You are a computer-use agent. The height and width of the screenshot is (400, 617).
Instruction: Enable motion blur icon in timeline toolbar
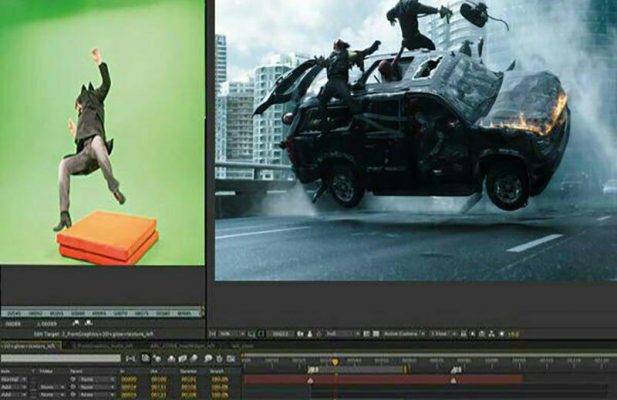point(194,359)
